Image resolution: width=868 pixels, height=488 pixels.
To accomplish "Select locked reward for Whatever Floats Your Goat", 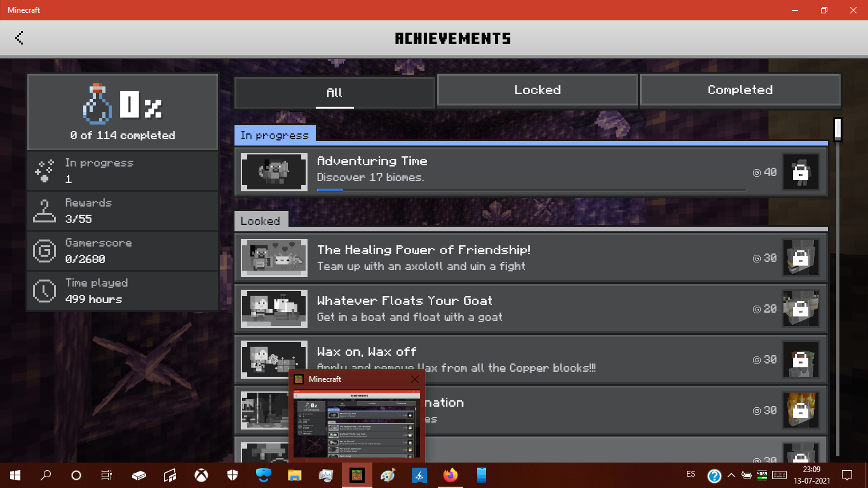I will pyautogui.click(x=801, y=309).
